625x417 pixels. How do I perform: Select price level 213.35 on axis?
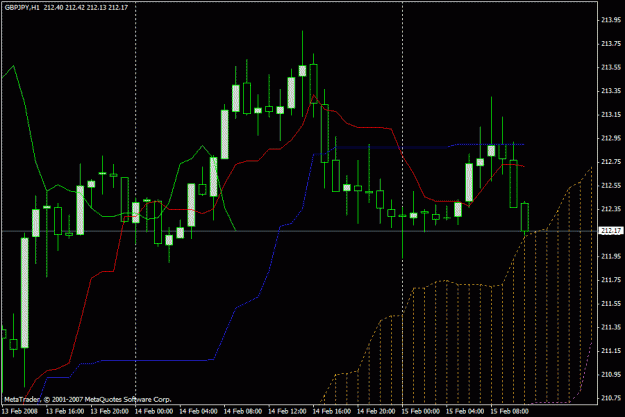tap(611, 90)
